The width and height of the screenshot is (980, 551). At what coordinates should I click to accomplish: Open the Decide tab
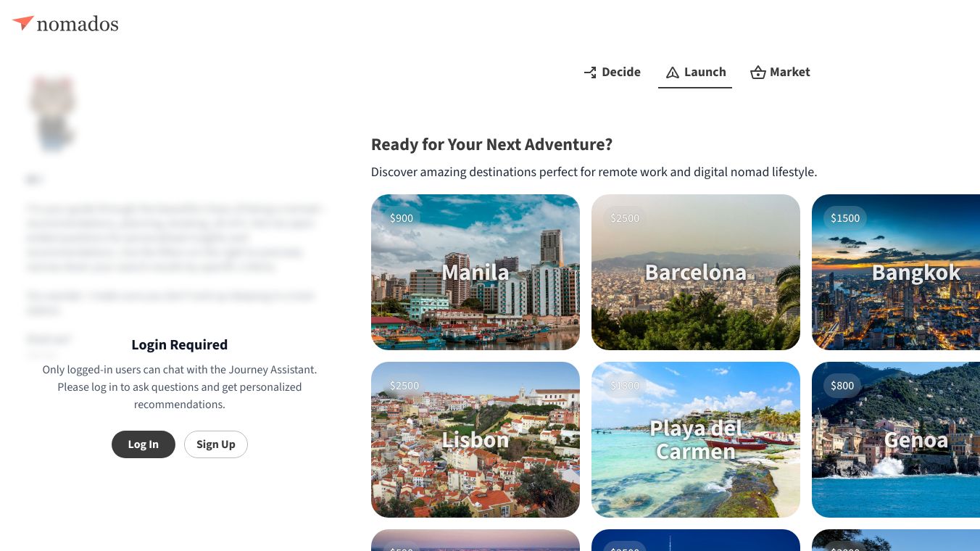point(612,72)
